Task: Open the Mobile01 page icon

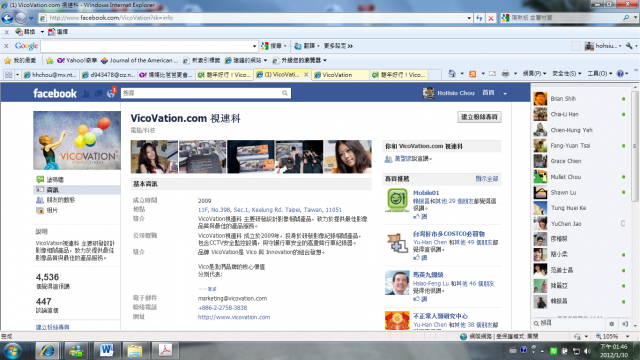Action: [397, 200]
